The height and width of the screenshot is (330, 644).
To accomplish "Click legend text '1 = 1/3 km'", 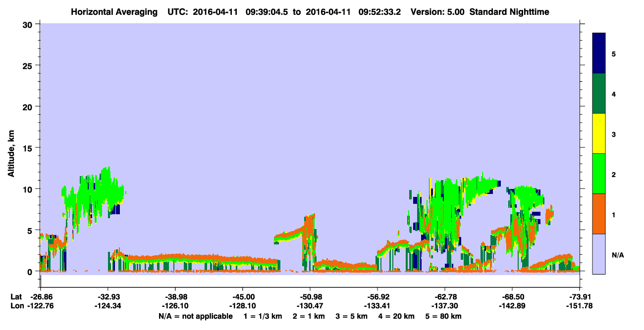I will tap(263, 316).
